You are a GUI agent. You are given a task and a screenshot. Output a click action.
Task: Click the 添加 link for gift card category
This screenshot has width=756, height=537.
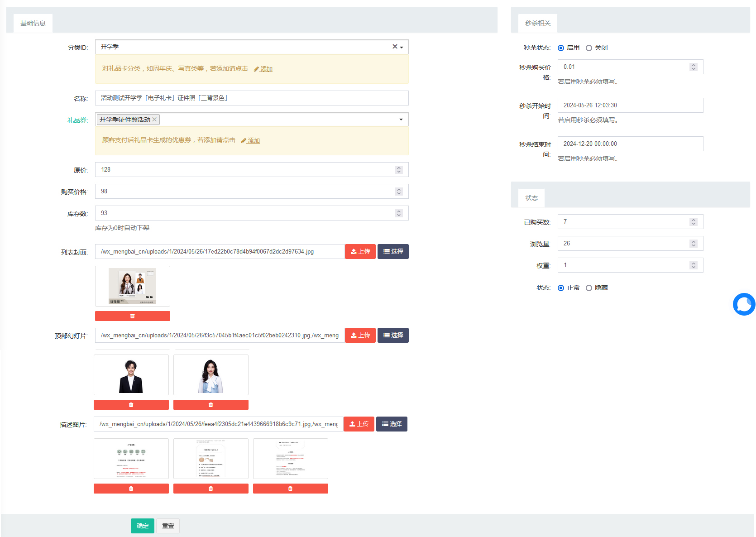point(266,69)
